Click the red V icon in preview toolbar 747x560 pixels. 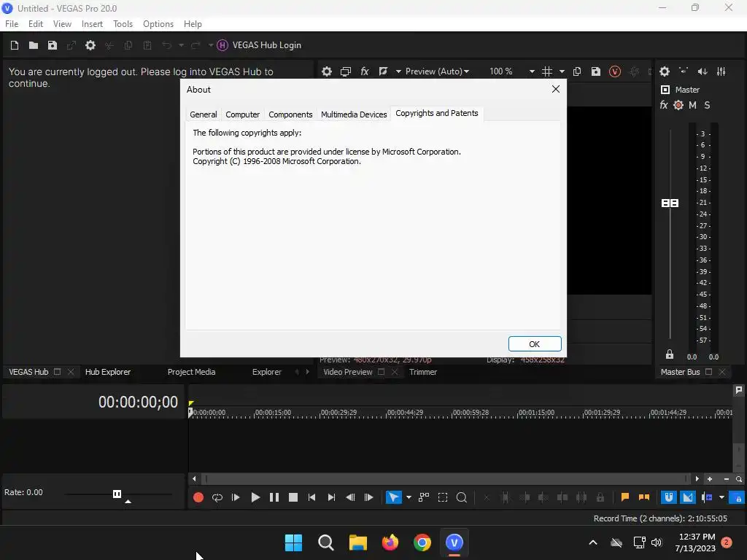[615, 71]
